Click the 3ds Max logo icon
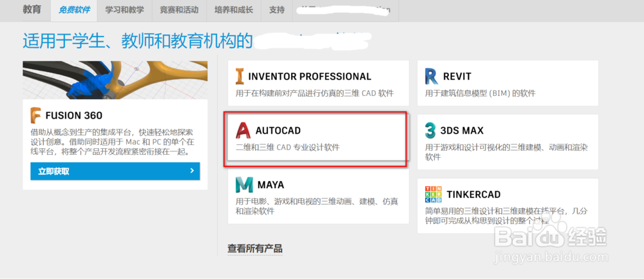Viewport: 644px width, 279px height. pyautogui.click(x=430, y=130)
